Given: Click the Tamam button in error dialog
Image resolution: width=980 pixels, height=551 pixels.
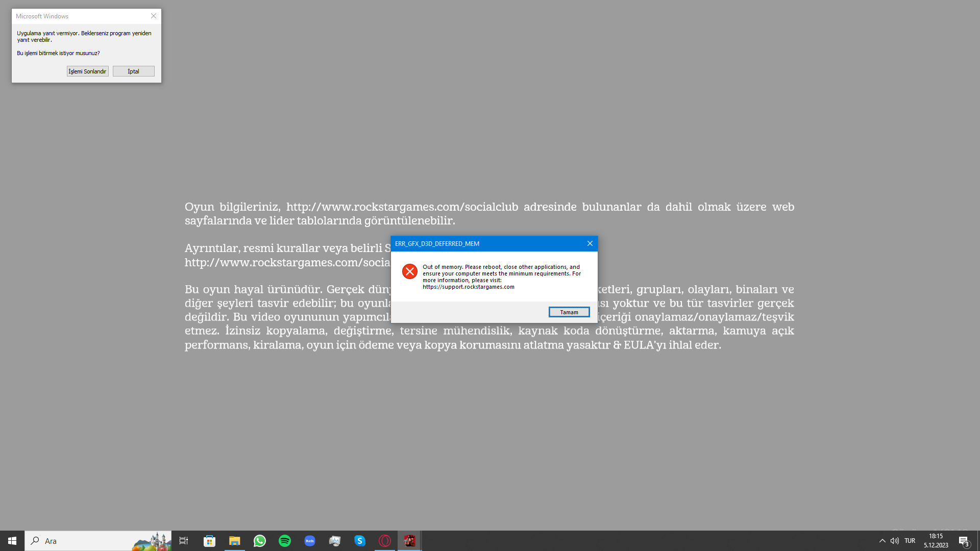Looking at the screenshot, I should [x=569, y=312].
